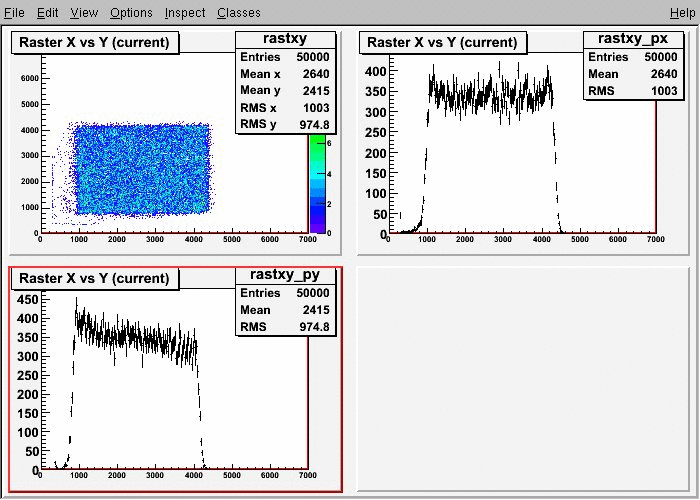The image size is (700, 500).
Task: Click y-axis label 400 on rastxy_px plot
Action: click(375, 71)
